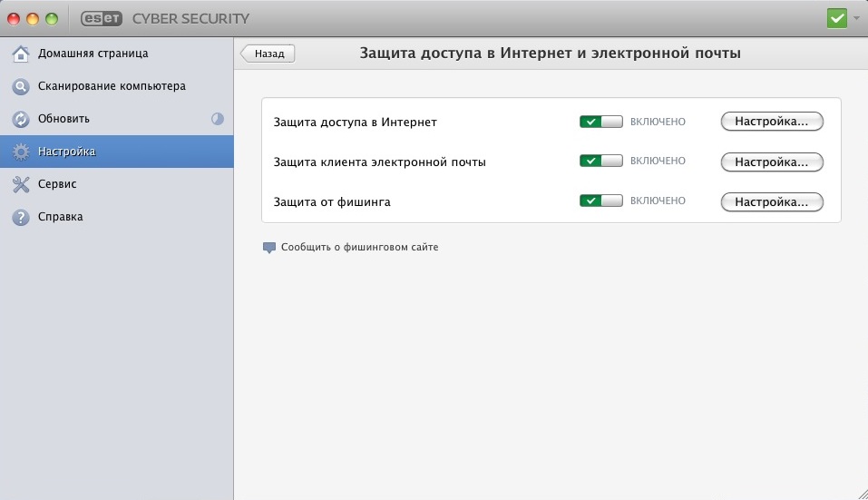Click the green protection status checkmark icon

(837, 18)
